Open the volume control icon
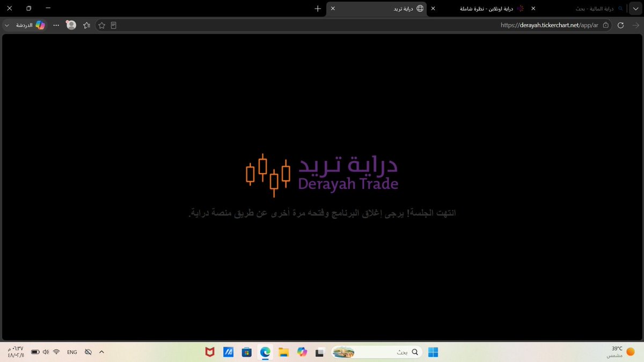The height and width of the screenshot is (362, 644). pos(46,352)
